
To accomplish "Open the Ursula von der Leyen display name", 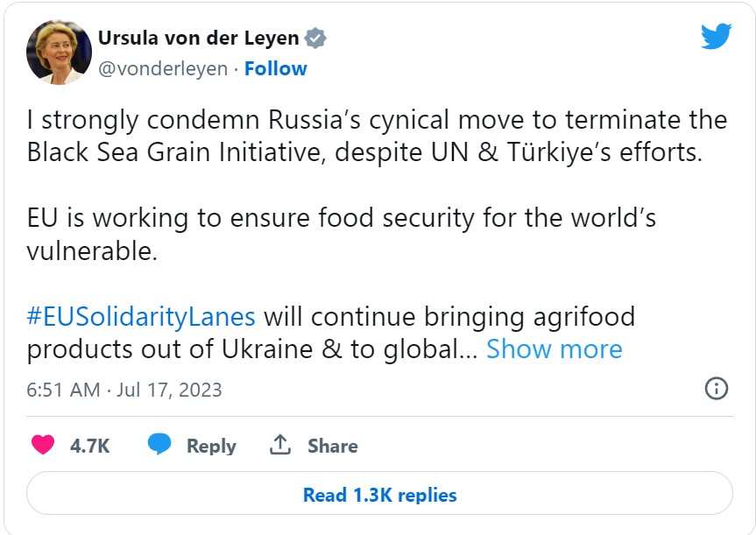I will (x=198, y=38).
